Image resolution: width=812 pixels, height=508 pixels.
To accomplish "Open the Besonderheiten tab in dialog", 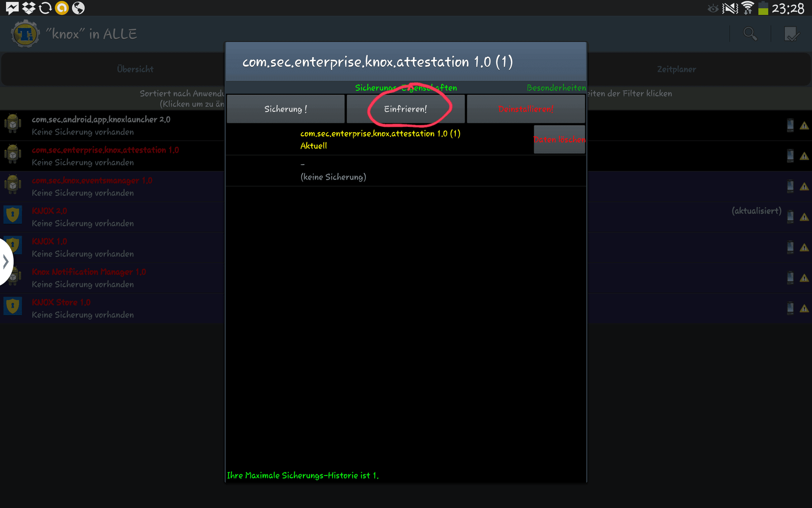I will pos(556,88).
